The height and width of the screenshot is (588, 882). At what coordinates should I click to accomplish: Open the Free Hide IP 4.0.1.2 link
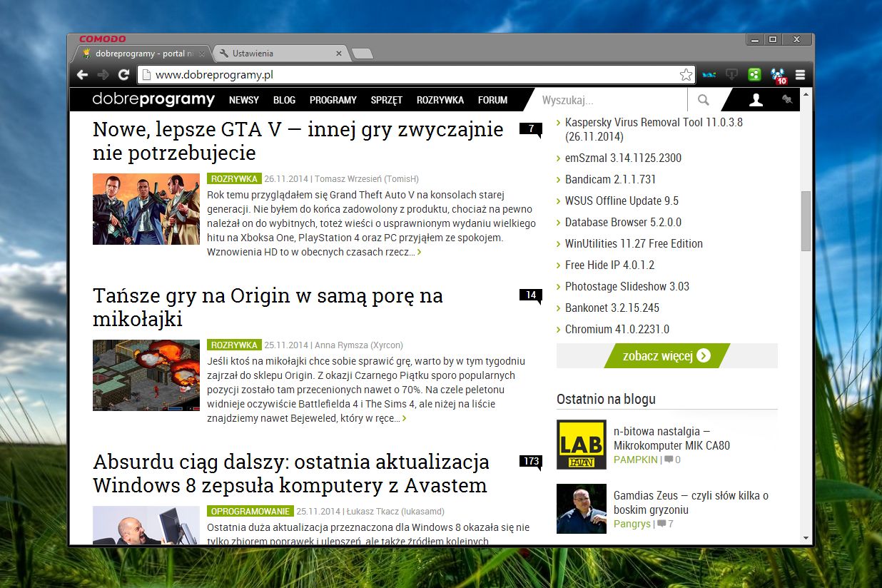pyautogui.click(x=609, y=265)
